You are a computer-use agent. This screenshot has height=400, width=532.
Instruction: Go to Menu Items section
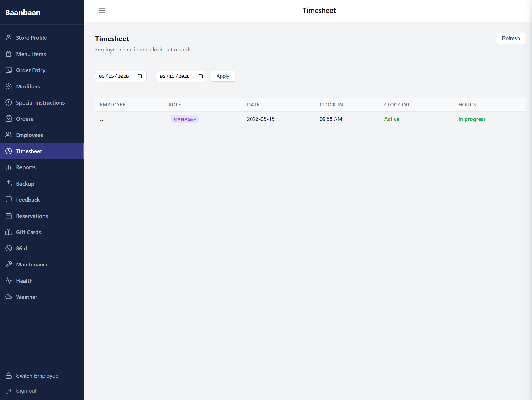(x=42, y=54)
